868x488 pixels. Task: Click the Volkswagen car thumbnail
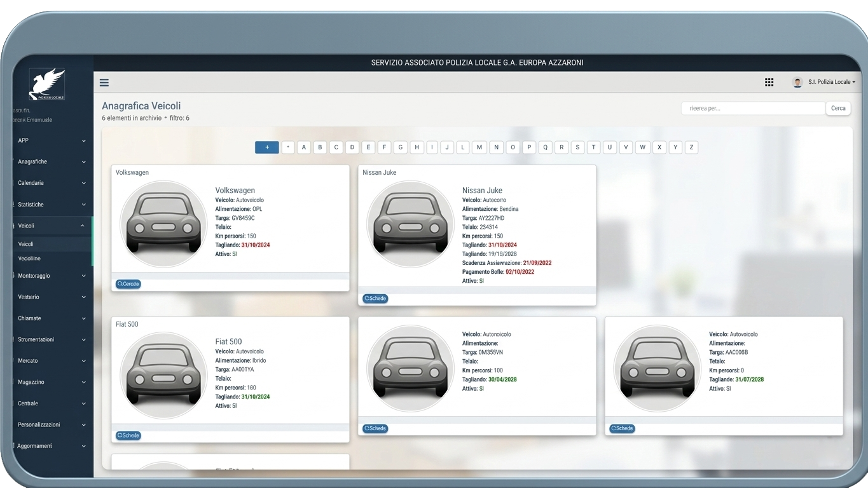163,224
